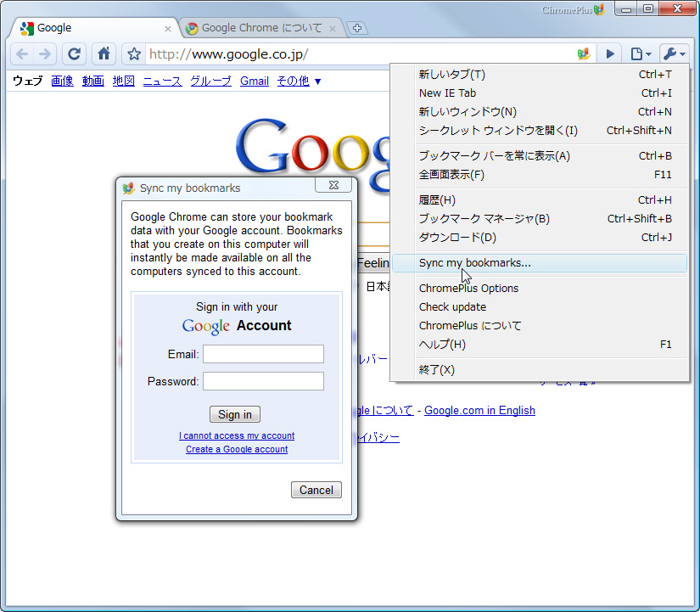Click inside the Email input field

point(262,354)
